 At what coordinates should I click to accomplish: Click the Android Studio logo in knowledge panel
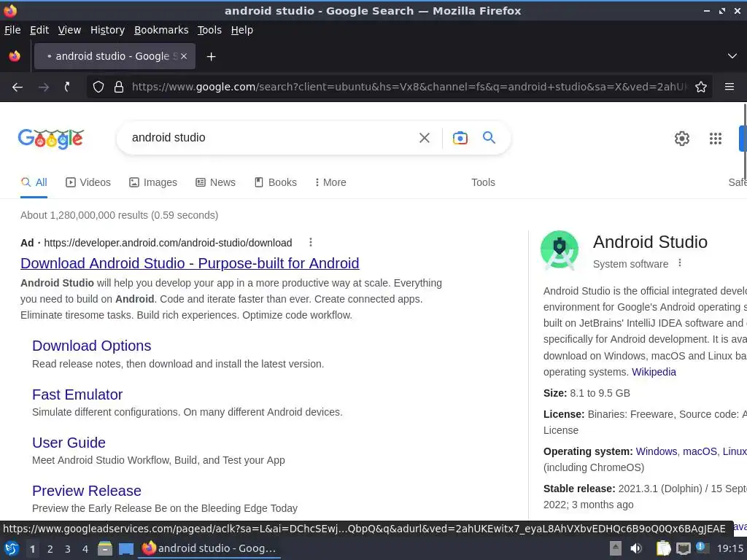[x=560, y=249]
